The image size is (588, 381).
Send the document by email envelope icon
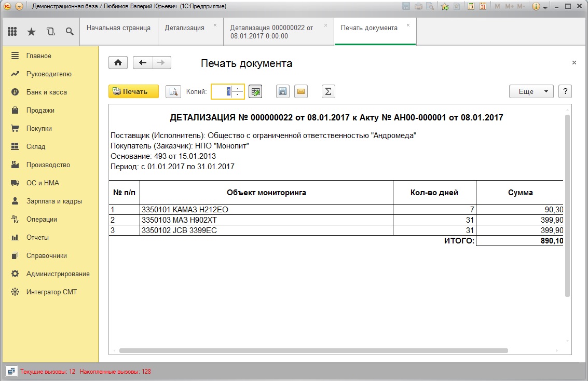(301, 91)
